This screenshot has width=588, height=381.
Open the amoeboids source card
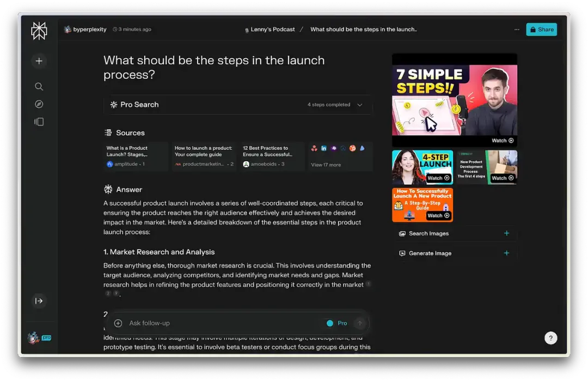point(272,156)
